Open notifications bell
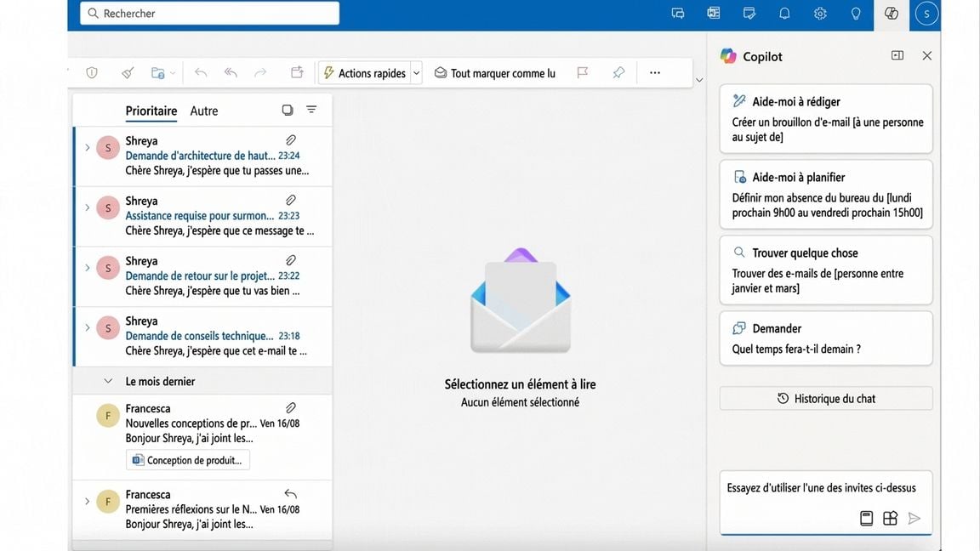The width and height of the screenshot is (980, 551). click(x=784, y=13)
